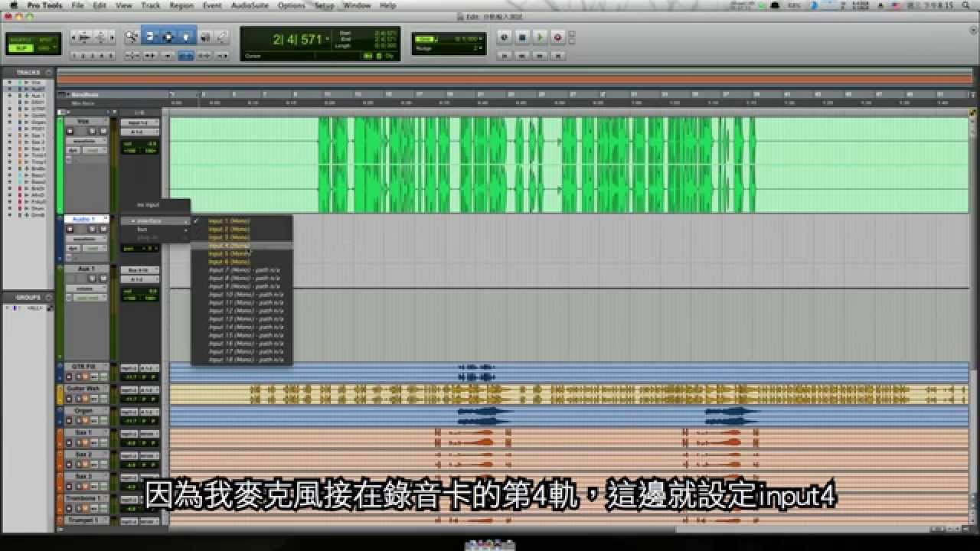This screenshot has height=551, width=980.
Task: Toggle Vox visibility in the Tracks list
Action: tap(10, 82)
